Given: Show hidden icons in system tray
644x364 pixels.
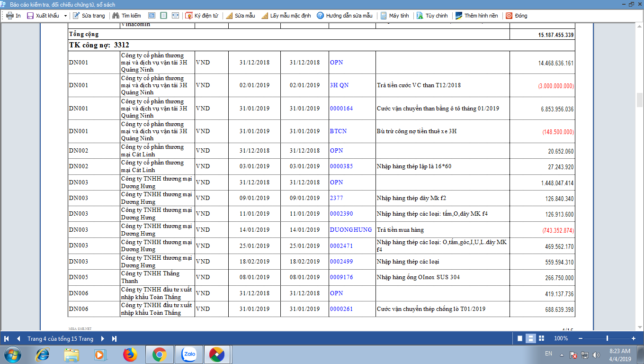Looking at the screenshot, I should tap(562, 355).
